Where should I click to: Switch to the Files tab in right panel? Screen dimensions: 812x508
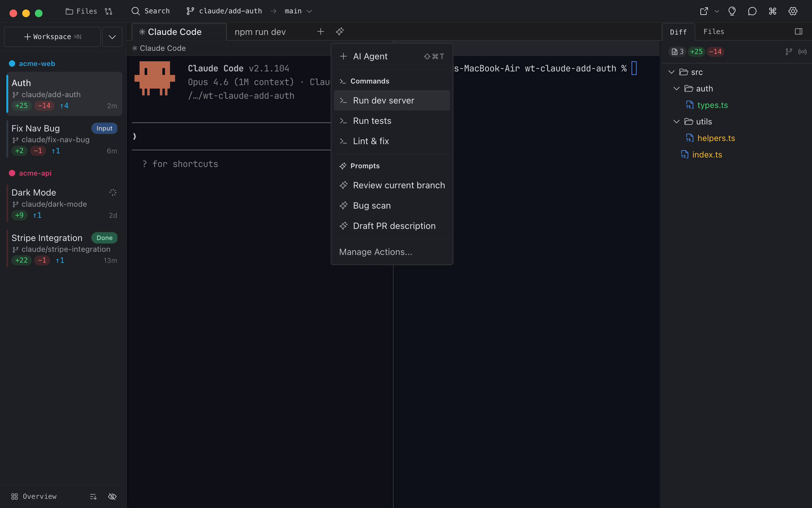click(714, 31)
